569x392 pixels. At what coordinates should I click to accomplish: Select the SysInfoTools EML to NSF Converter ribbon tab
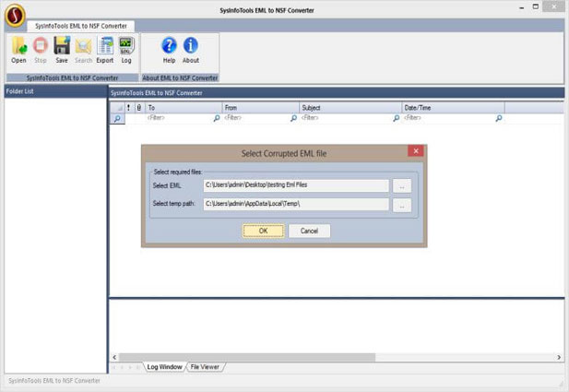81,26
